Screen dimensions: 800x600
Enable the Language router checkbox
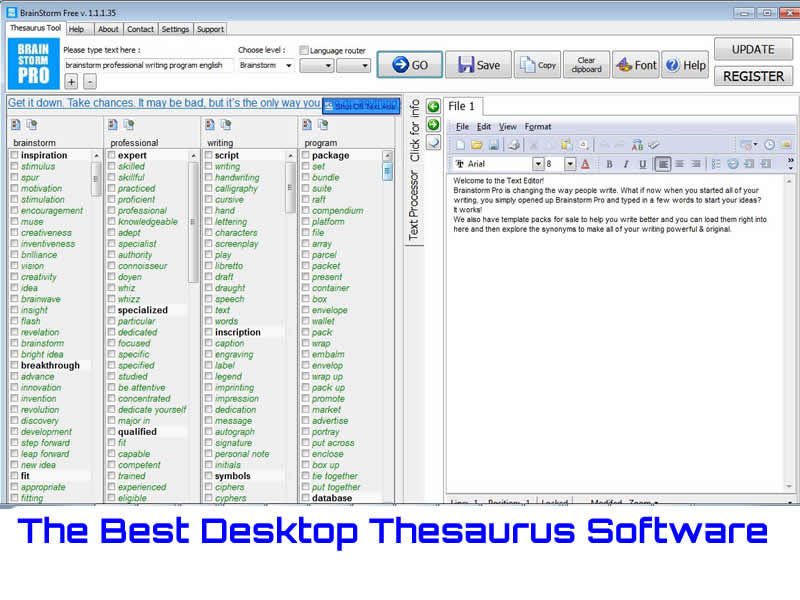(x=304, y=50)
